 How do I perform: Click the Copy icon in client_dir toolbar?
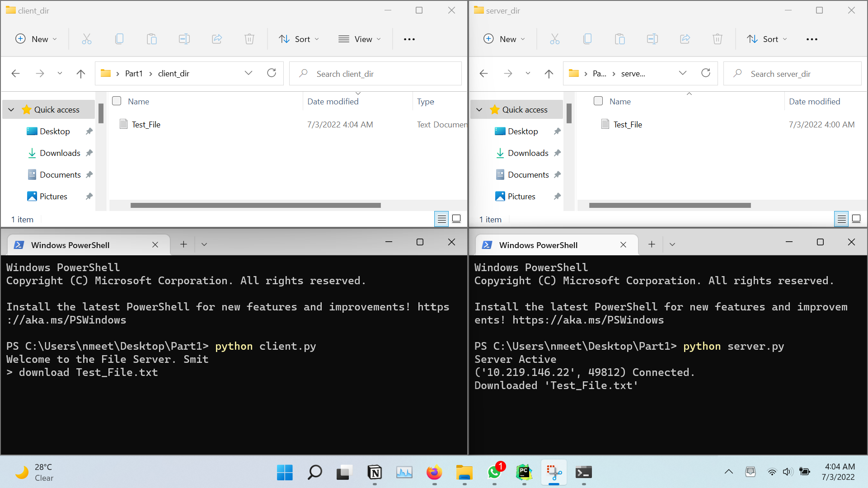pyautogui.click(x=119, y=39)
